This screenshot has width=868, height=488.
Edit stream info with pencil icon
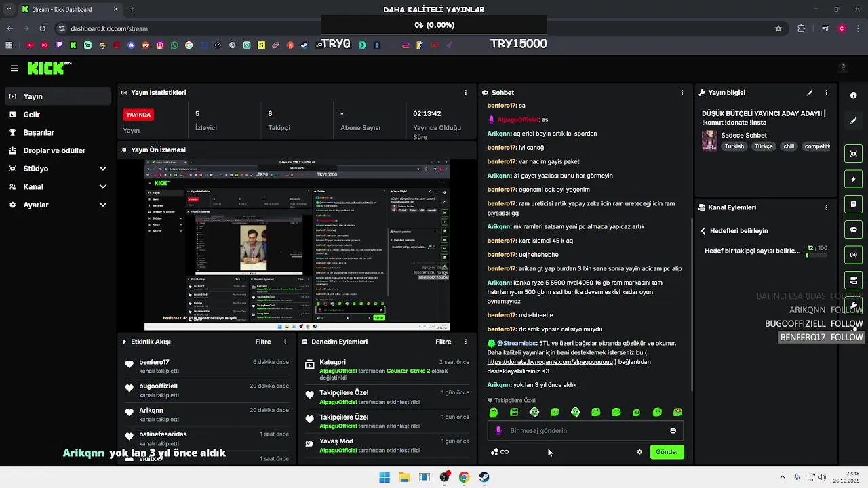pos(810,92)
